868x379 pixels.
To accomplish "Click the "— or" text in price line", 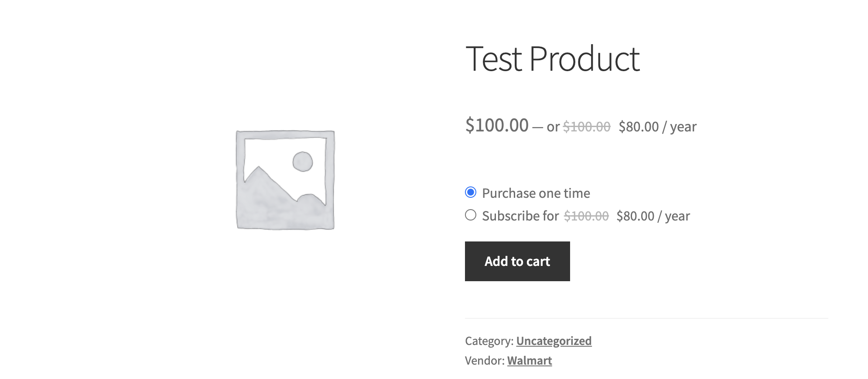I will tap(546, 127).
